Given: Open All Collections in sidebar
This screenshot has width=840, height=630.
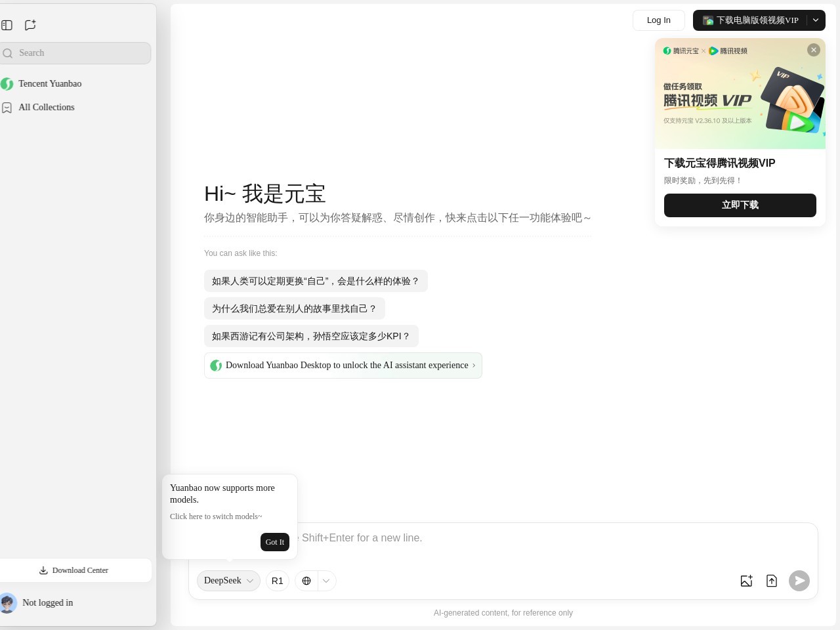Looking at the screenshot, I should (x=46, y=108).
